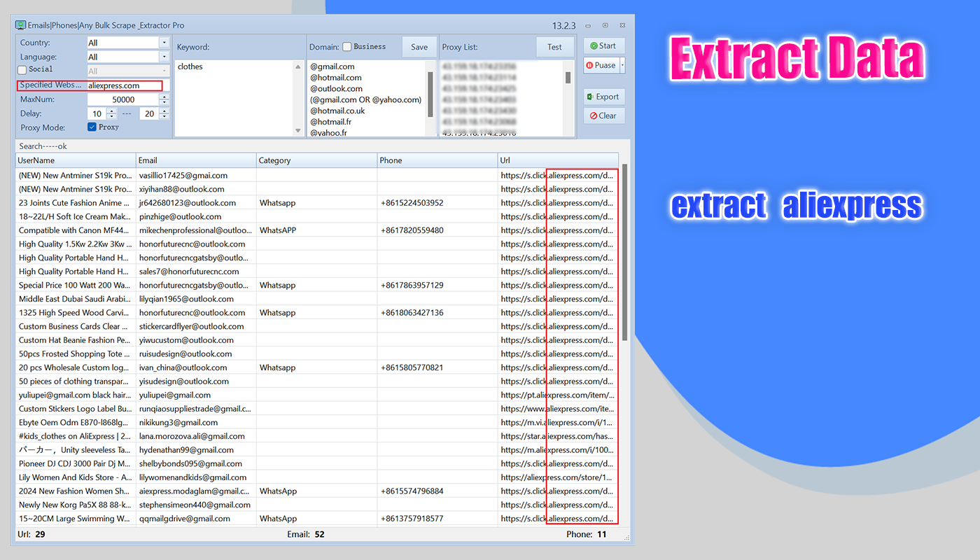Adjust the first Delay stepper showing 10
This screenshot has height=560, width=980.
tap(112, 113)
